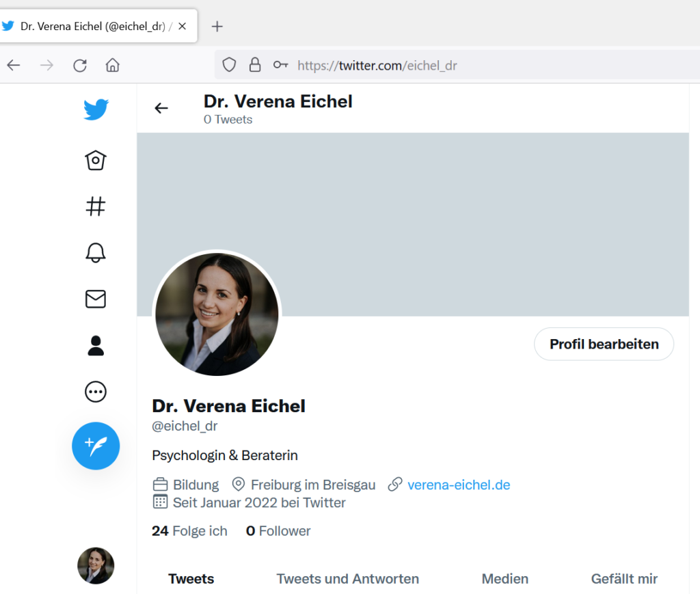Click the Profil bearbeiten button
This screenshot has width=700, height=594.
[604, 344]
